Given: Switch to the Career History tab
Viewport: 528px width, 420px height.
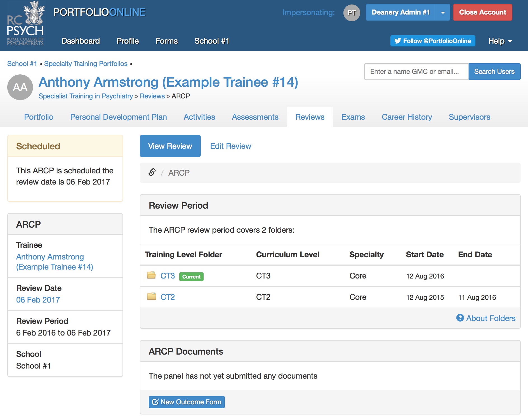Looking at the screenshot, I should 407,117.
